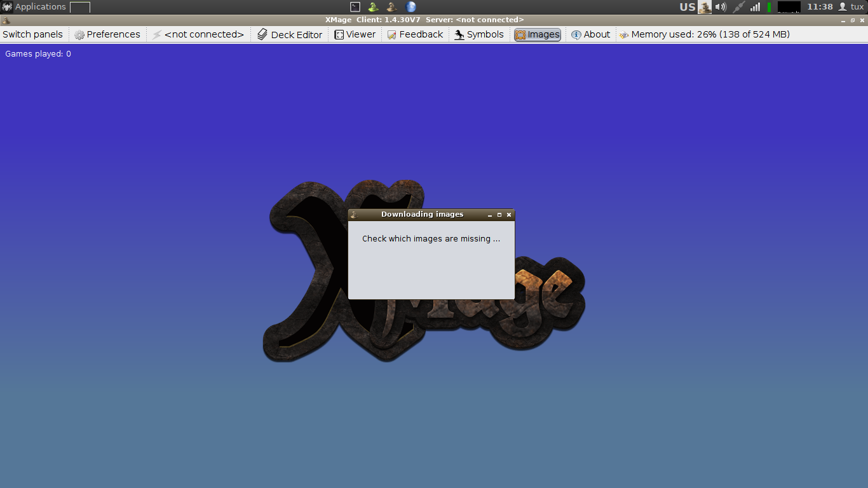Open the card Viewer
Screen dimensions: 868x488
tap(355, 34)
